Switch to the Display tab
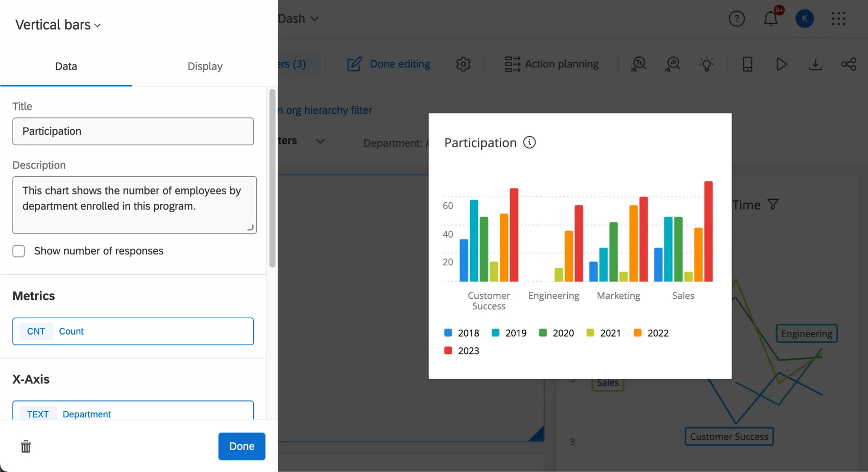The width and height of the screenshot is (868, 472). tap(205, 66)
